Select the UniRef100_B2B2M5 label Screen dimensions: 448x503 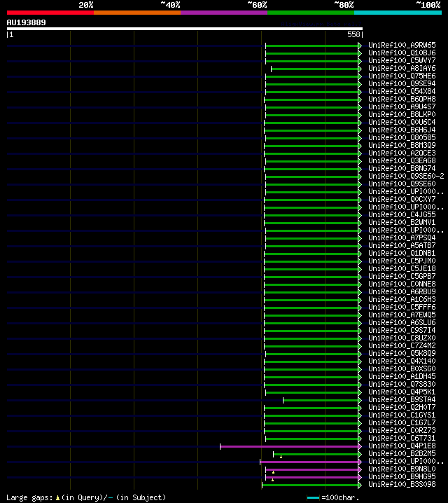(x=402, y=453)
